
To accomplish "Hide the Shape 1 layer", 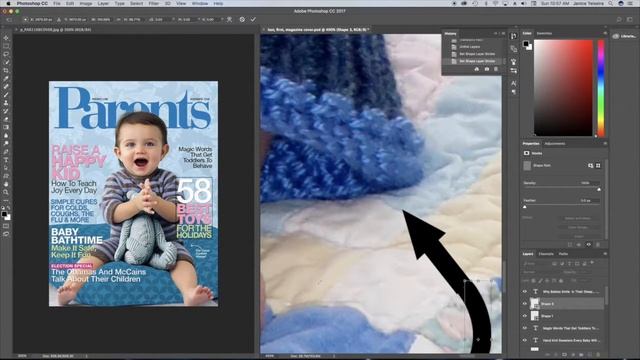I will (x=525, y=316).
